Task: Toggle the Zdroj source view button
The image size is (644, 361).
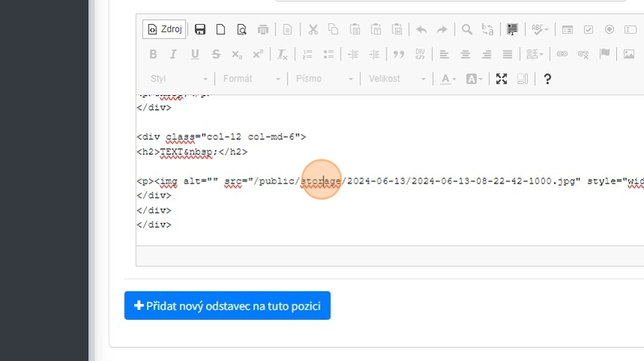Action: tap(165, 29)
